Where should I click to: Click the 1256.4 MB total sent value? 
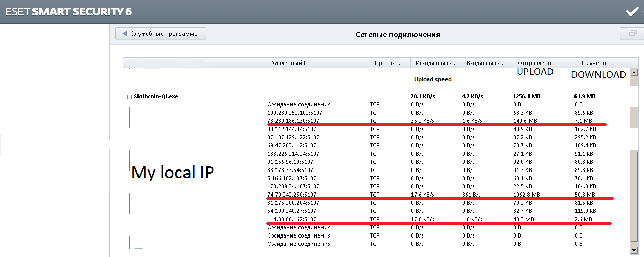click(526, 96)
